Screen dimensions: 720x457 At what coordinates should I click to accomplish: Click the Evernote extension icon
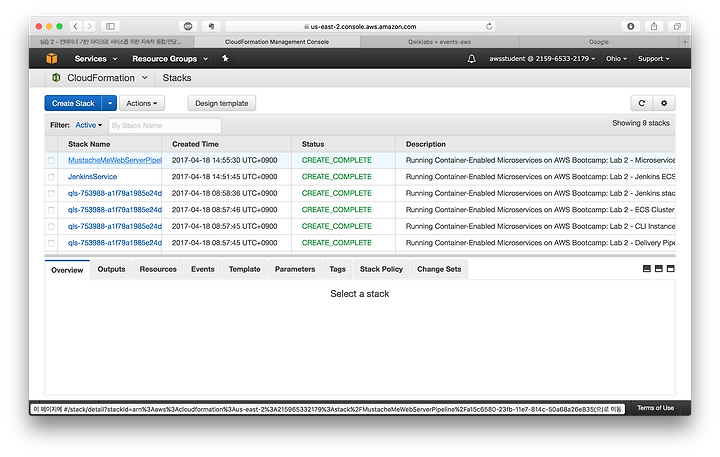[x=211, y=26]
